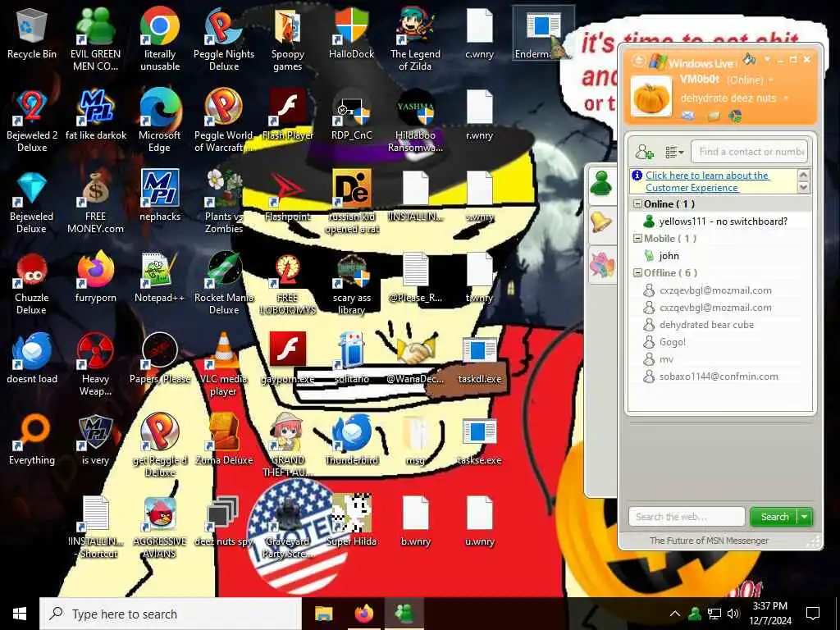Screen dimensions: 840x630
Task: Open Flash Player desktop icon
Action: point(288,115)
